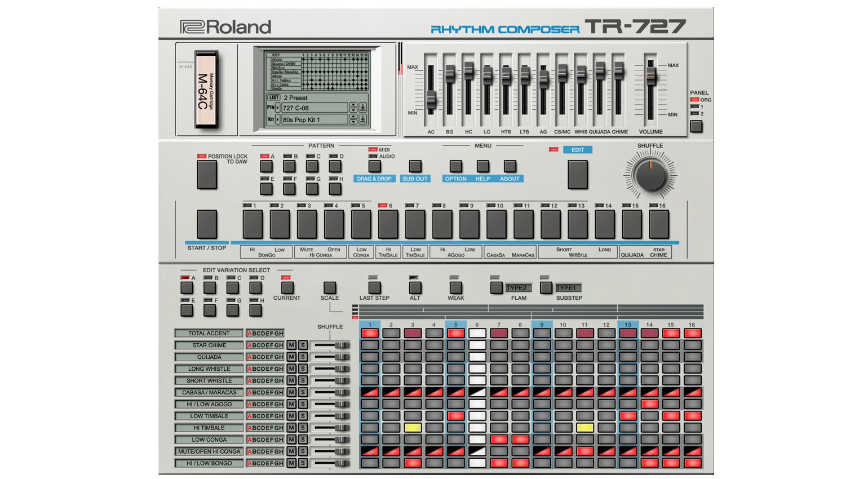Click the SHUFFLE knob

point(650,175)
